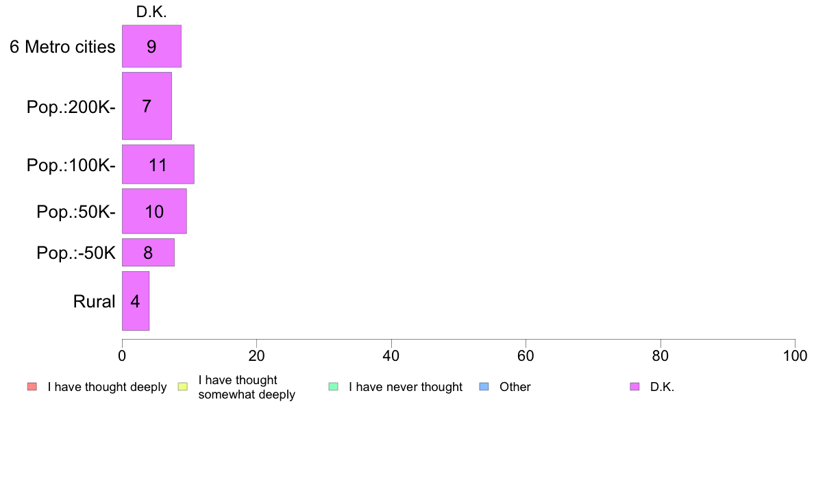
Task: Click the blue 'Other' legend swatch
Action: coord(484,387)
